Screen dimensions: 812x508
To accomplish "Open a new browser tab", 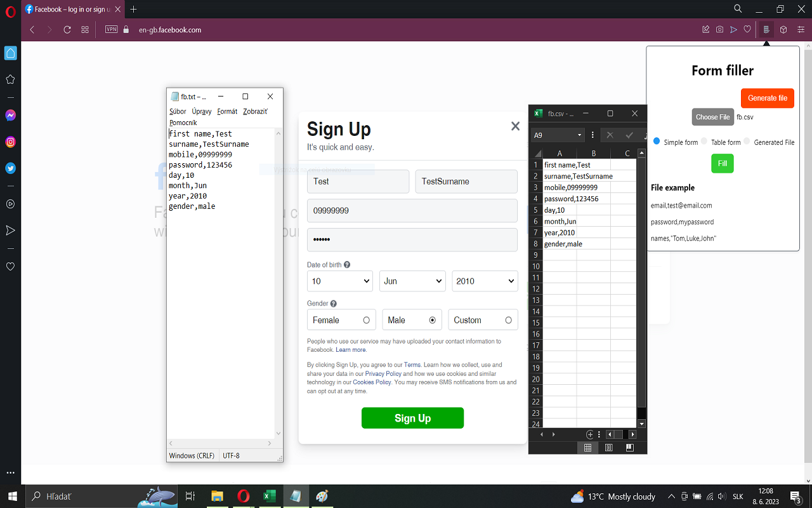I will coord(133,10).
